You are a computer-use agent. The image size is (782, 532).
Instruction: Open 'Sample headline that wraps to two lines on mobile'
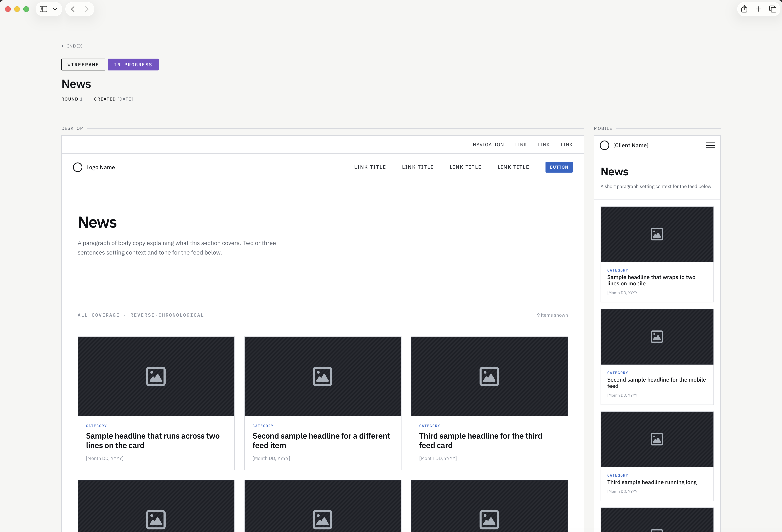tap(651, 280)
